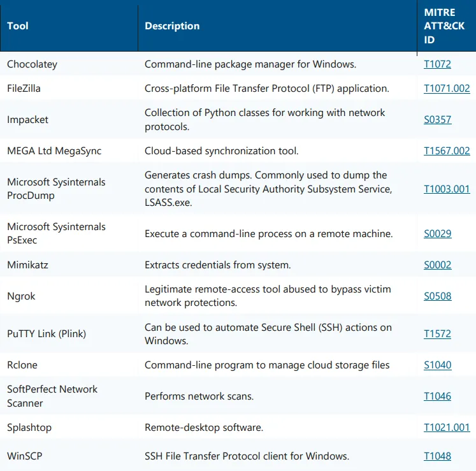
Task: Open the T1048 WinSCP link
Action: [437, 456]
